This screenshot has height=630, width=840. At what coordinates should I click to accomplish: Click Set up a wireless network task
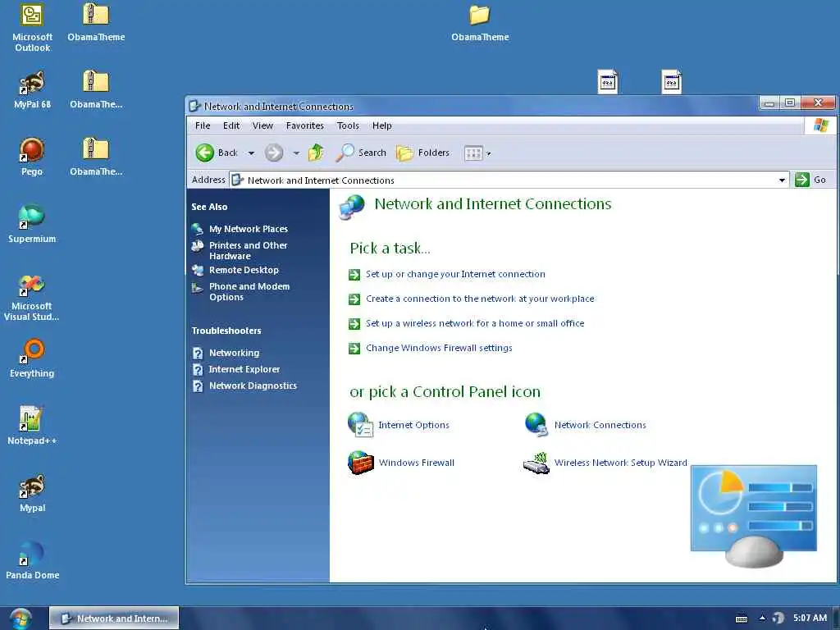(475, 323)
